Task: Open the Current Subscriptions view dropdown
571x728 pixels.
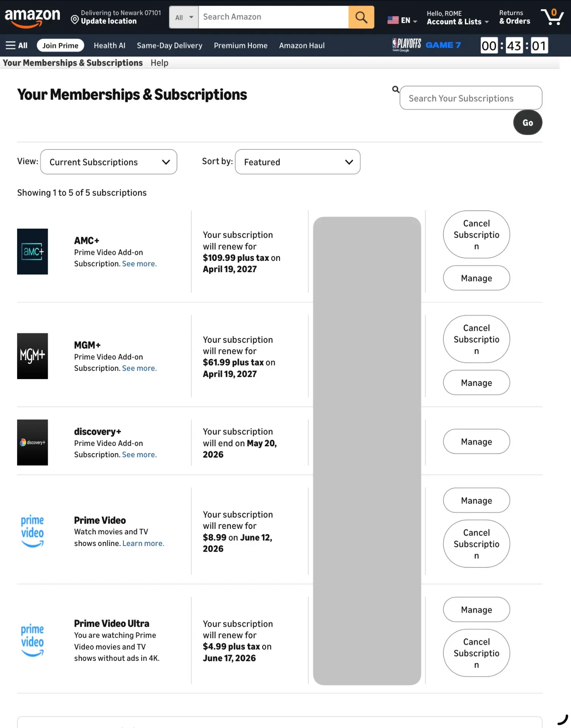Action: 109,162
